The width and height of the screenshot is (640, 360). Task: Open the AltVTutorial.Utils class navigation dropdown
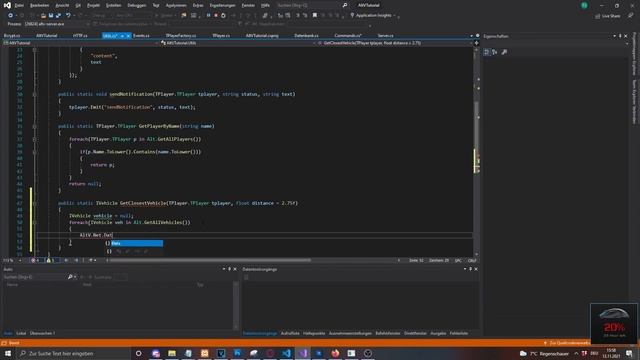[238, 43]
